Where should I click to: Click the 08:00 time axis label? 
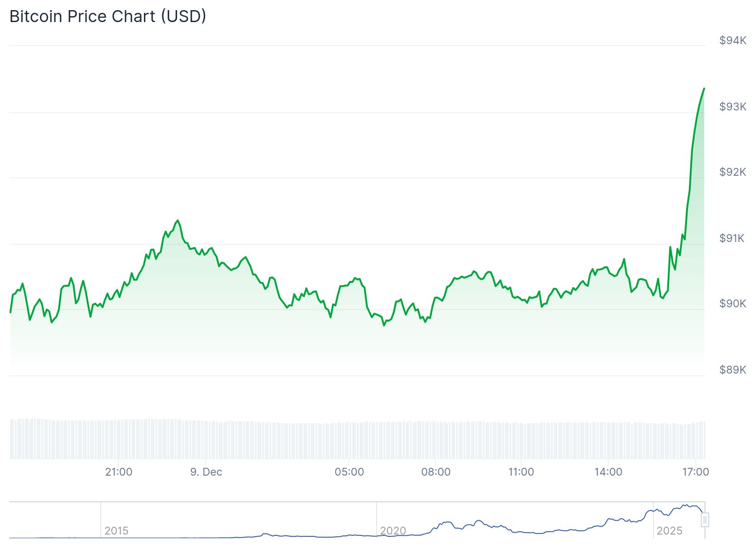tap(435, 472)
